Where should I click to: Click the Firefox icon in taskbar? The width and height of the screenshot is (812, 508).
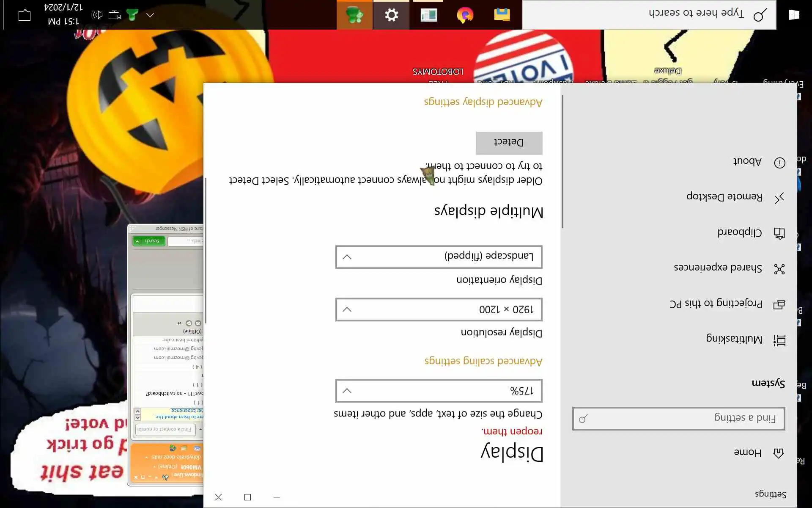[465, 15]
